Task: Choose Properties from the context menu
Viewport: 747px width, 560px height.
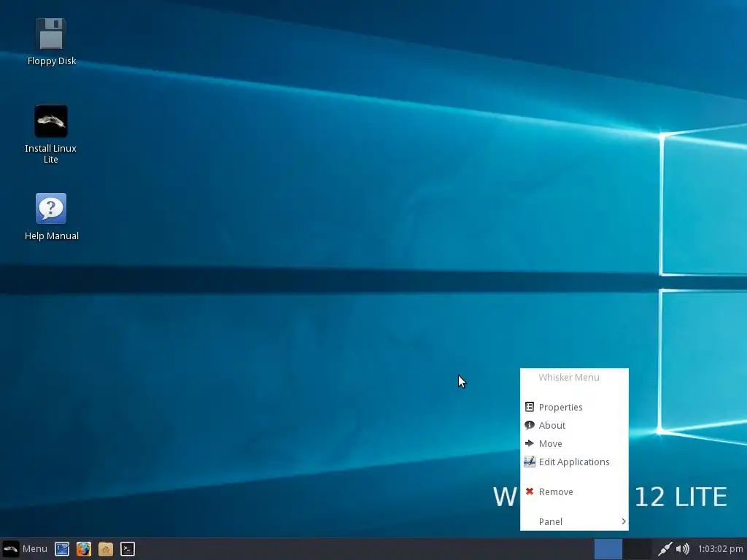Action: point(574,407)
